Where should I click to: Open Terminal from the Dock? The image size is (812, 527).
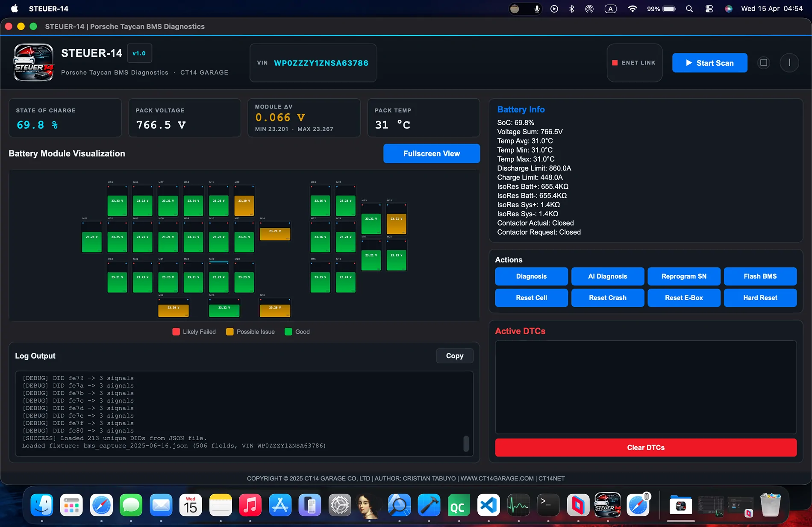tap(548, 505)
